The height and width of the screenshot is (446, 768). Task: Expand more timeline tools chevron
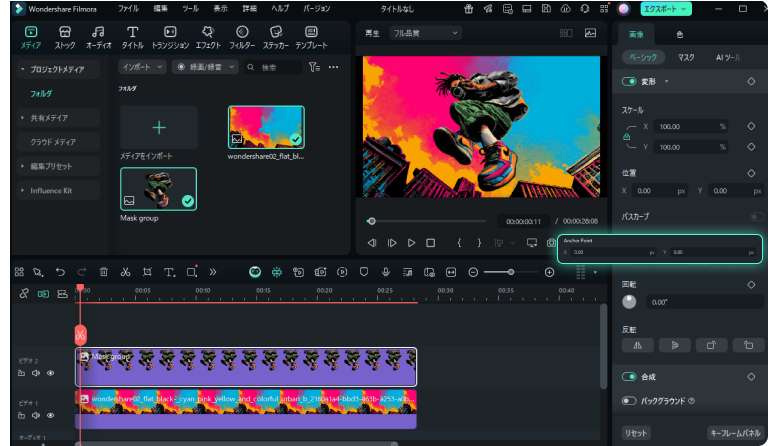tap(213, 272)
